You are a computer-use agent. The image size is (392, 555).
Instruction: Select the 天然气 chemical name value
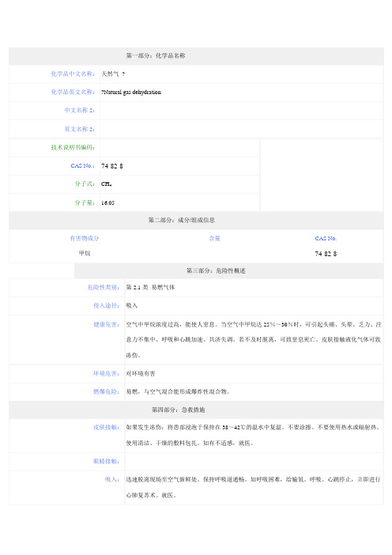pos(110,74)
